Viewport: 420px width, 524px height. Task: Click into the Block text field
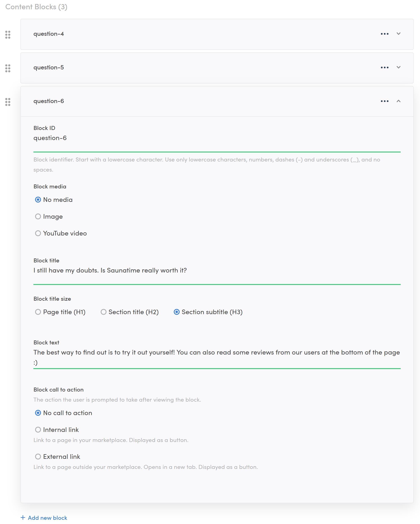(x=217, y=357)
